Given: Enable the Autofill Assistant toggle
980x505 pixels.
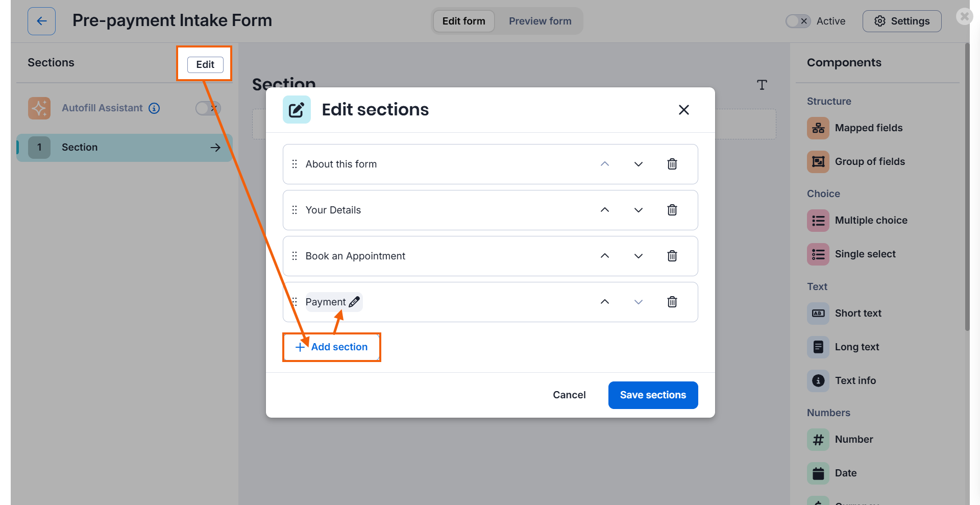Looking at the screenshot, I should 208,108.
